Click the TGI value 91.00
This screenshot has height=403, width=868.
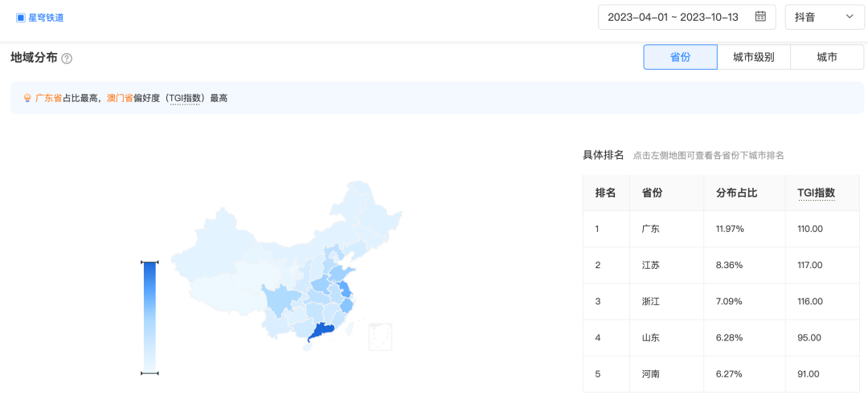[809, 374]
